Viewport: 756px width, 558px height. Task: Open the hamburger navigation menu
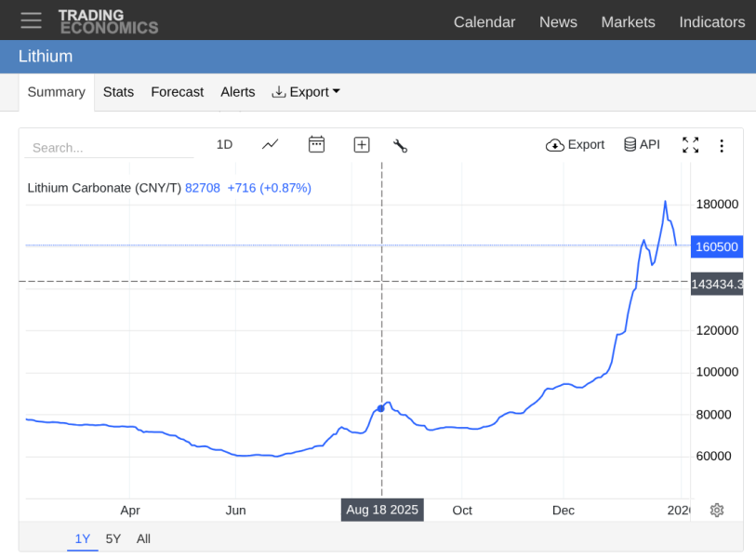[x=31, y=20]
